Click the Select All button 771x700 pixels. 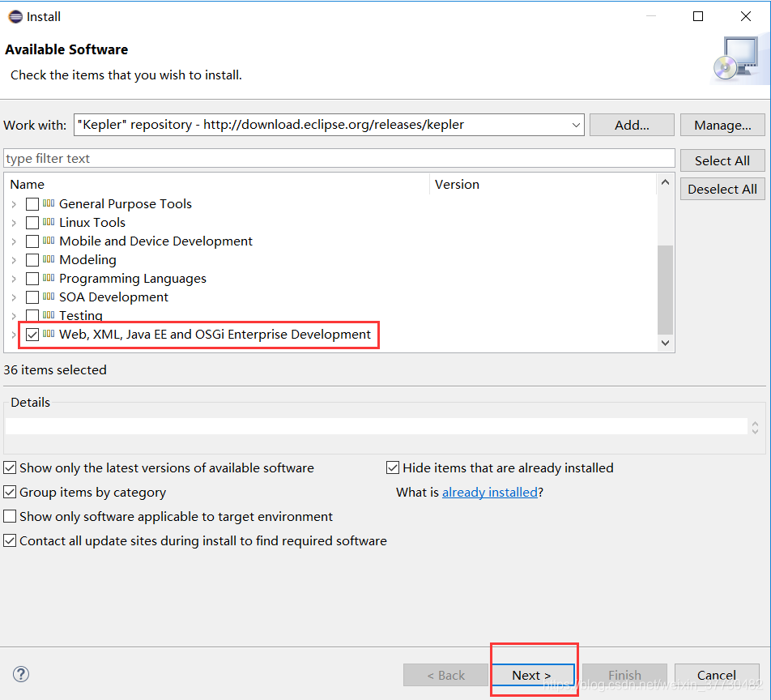pyautogui.click(x=722, y=160)
